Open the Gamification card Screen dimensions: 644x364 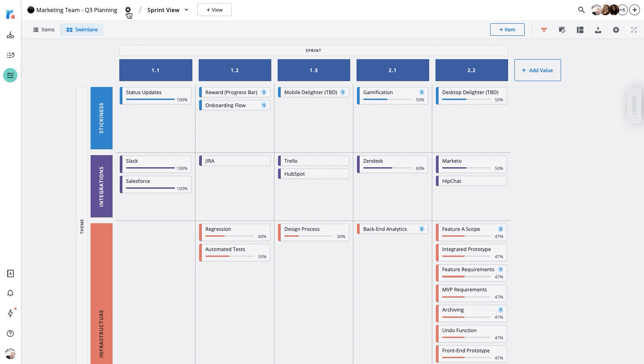click(x=392, y=95)
